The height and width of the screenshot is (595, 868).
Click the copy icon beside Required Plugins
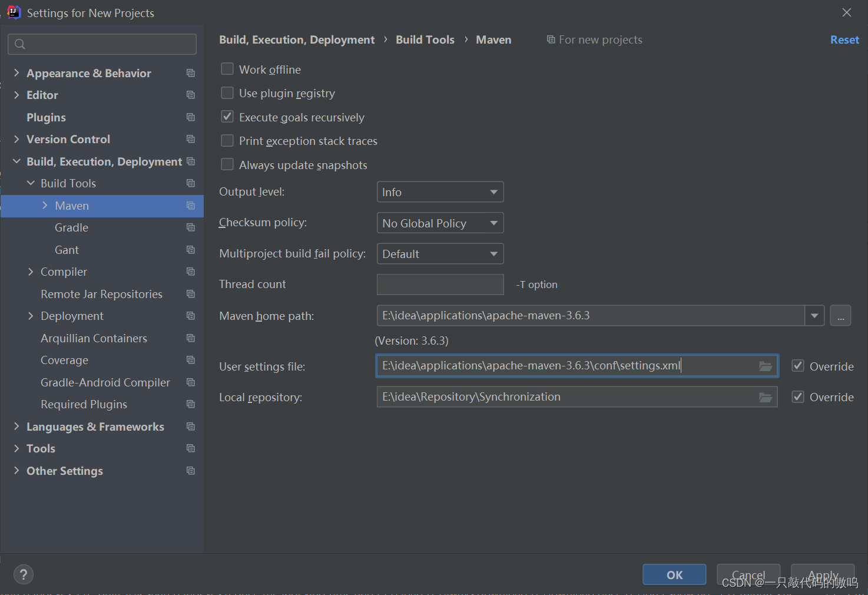click(x=191, y=404)
